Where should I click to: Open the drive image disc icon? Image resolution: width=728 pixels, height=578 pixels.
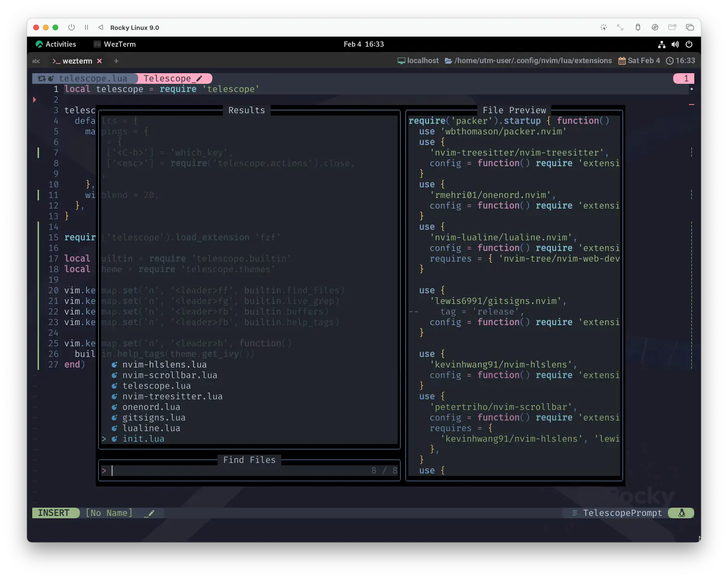point(655,27)
